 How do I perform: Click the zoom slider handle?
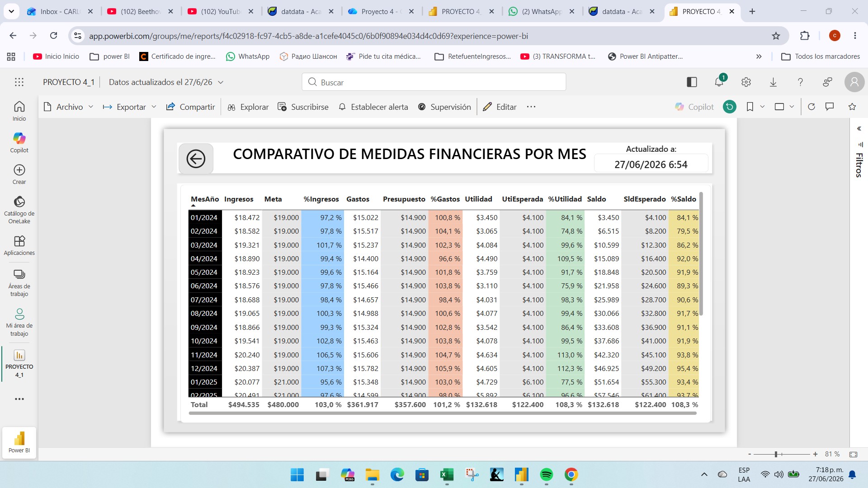776,454
